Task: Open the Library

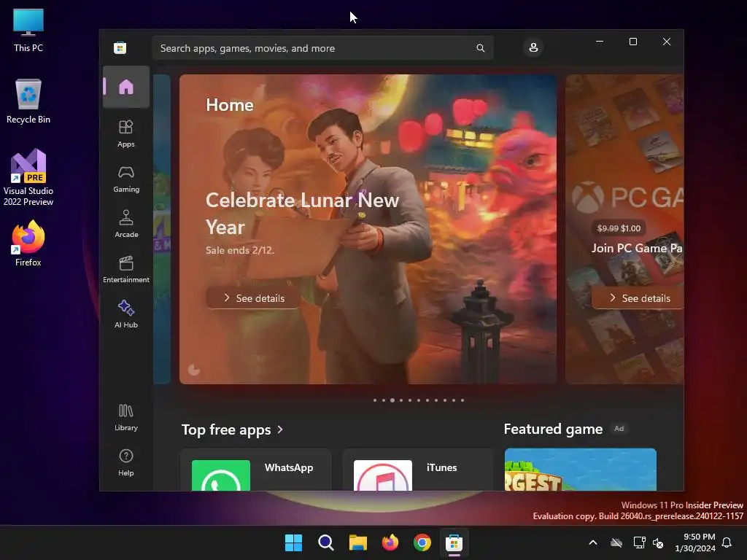Action: [126, 418]
